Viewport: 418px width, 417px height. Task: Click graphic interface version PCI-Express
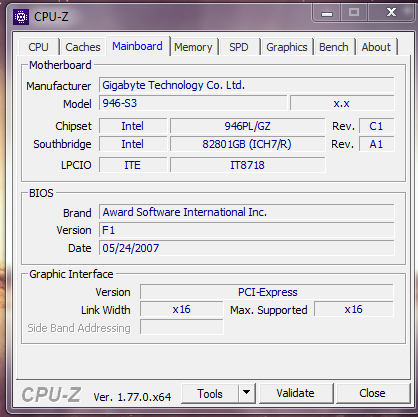pos(267,292)
